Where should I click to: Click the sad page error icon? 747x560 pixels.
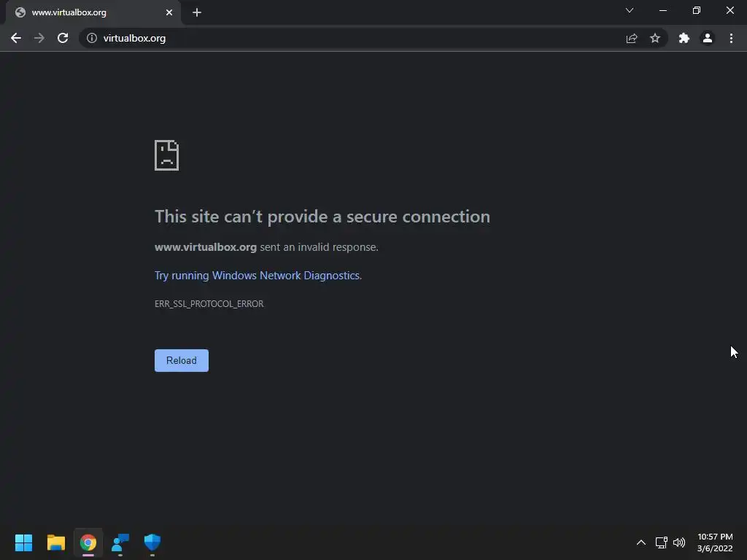click(x=167, y=155)
